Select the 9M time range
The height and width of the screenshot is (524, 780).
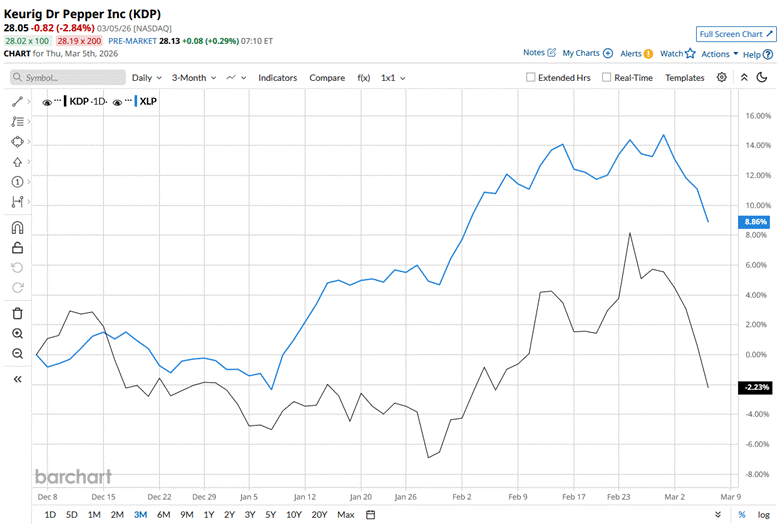coord(187,515)
